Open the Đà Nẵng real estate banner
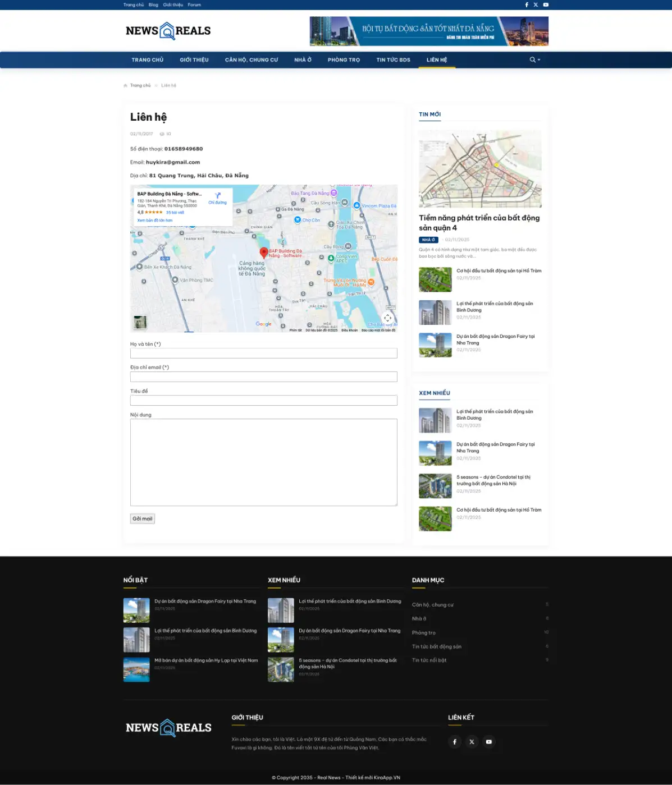The height and width of the screenshot is (785, 672). coord(429,31)
